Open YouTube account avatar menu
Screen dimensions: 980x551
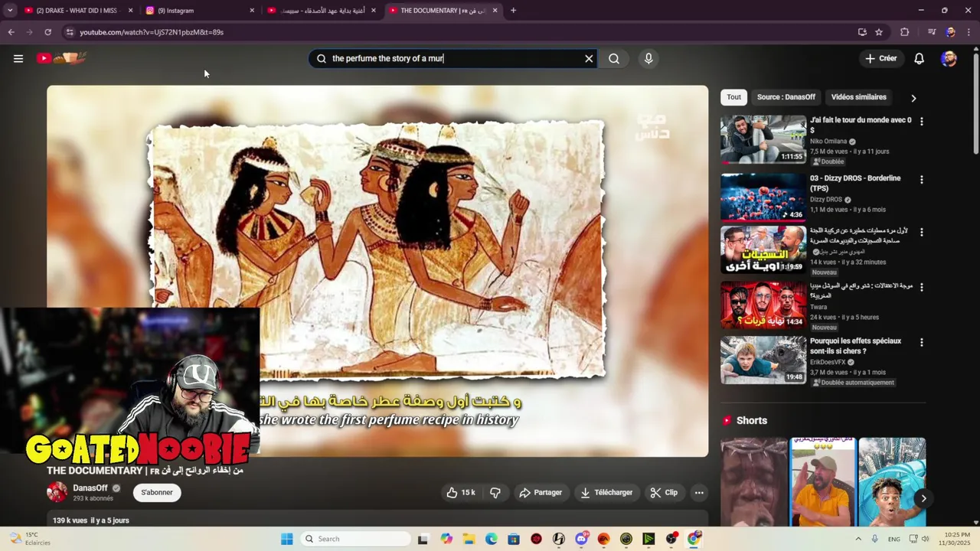[949, 58]
